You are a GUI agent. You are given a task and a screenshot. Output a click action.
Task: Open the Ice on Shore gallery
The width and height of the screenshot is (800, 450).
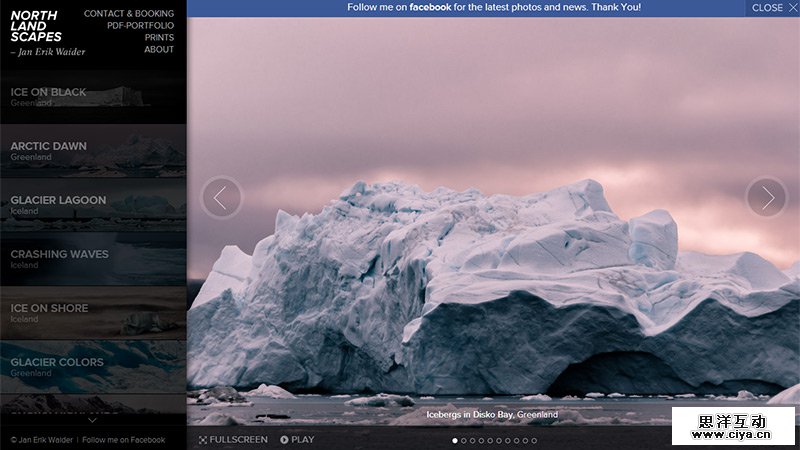93,313
